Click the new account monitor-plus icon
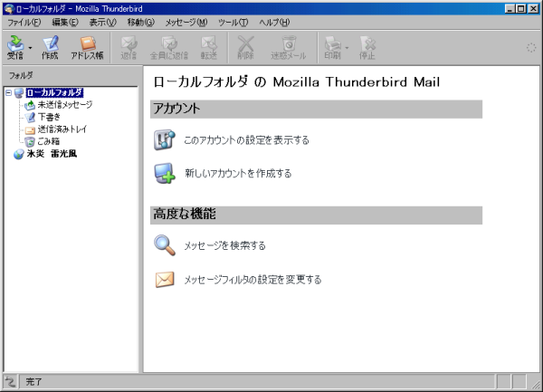543x392 pixels. 164,173
